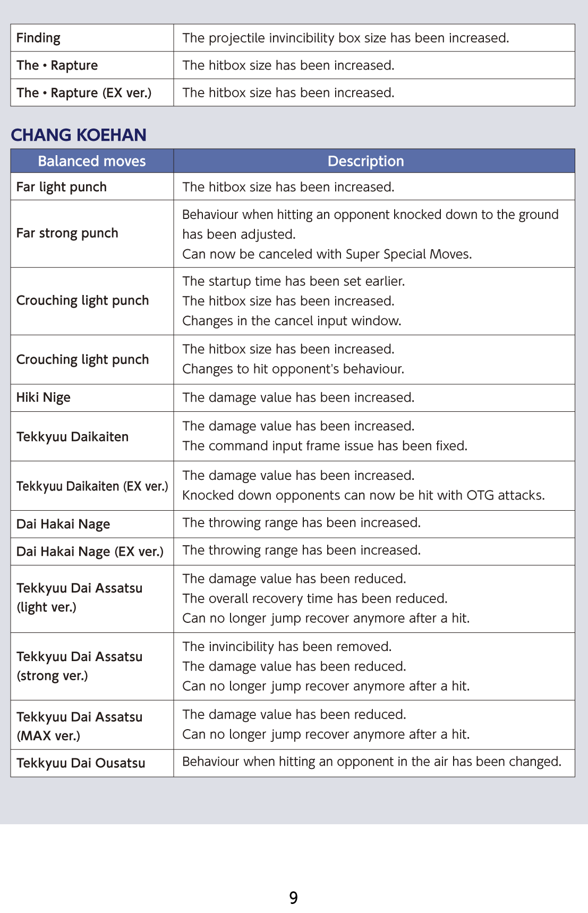Click the CHANG KOEHAN section heading
The image size is (588, 913).
tap(79, 135)
